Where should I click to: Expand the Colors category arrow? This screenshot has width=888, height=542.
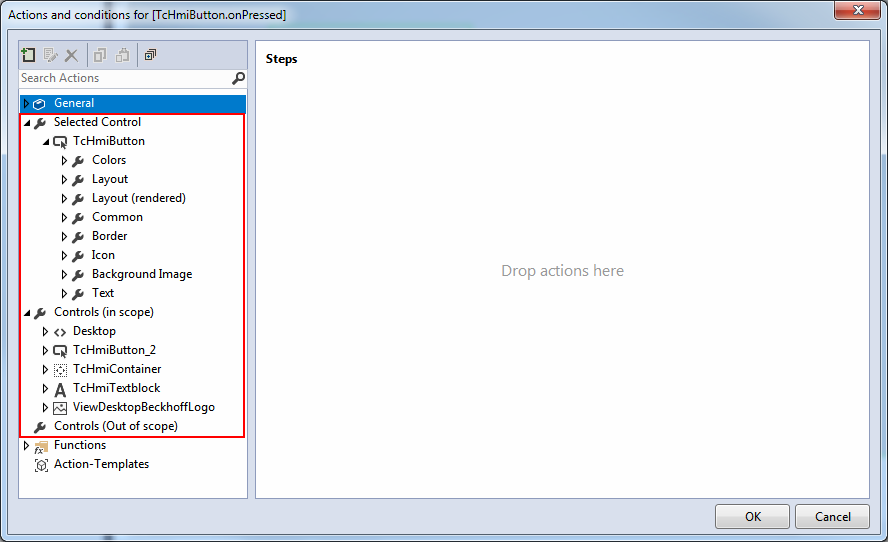click(64, 160)
